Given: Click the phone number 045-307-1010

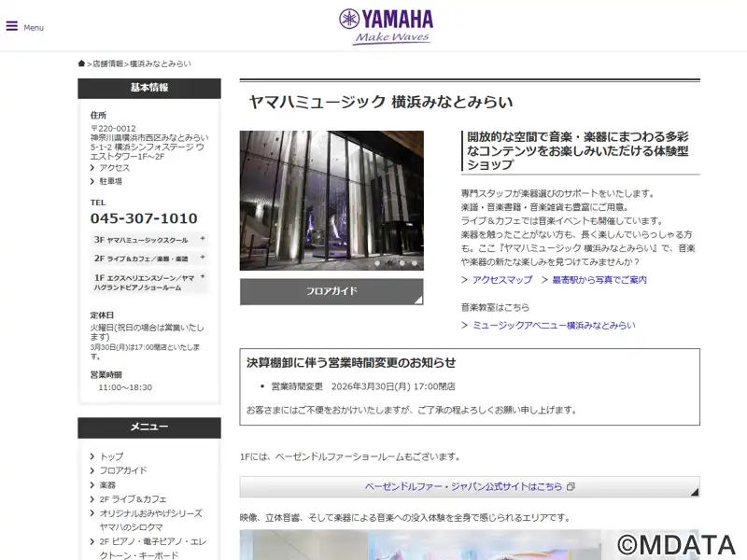Looking at the screenshot, I should (x=144, y=218).
